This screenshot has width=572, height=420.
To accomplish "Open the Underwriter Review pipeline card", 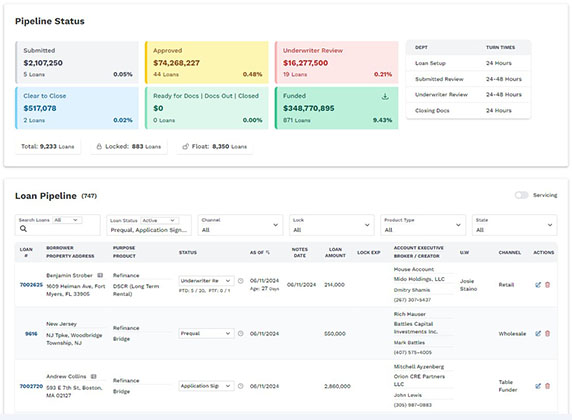I will click(x=336, y=63).
